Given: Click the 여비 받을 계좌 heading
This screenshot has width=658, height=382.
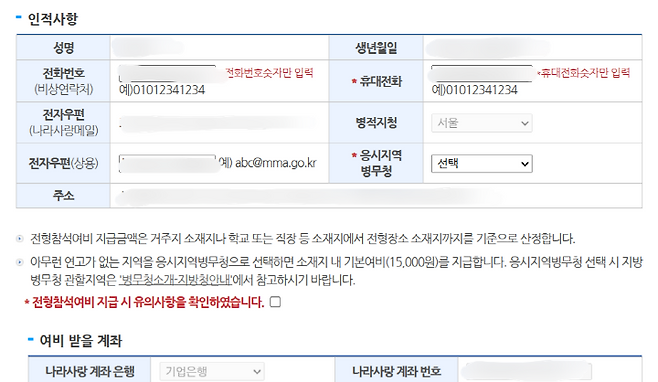Looking at the screenshot, I should point(81,340).
